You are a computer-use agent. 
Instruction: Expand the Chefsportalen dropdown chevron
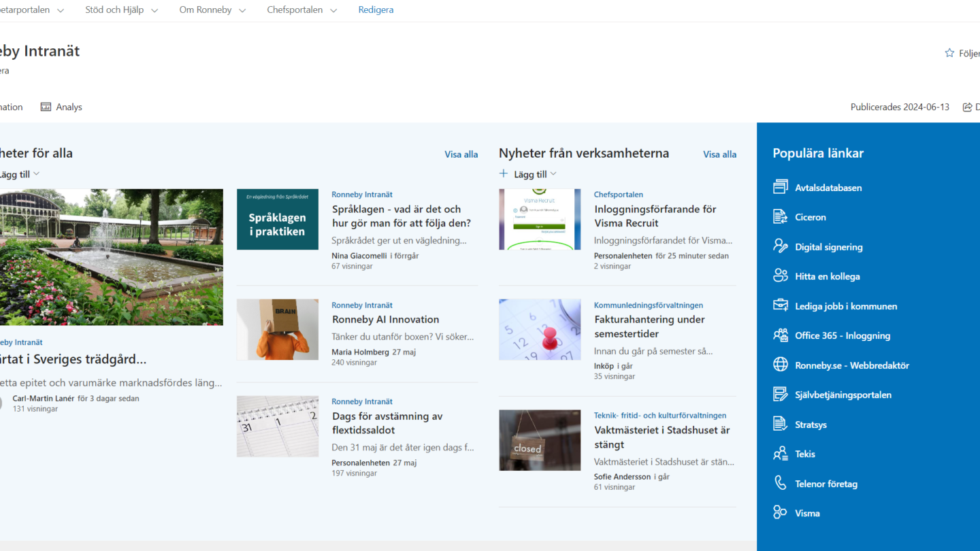(x=333, y=10)
